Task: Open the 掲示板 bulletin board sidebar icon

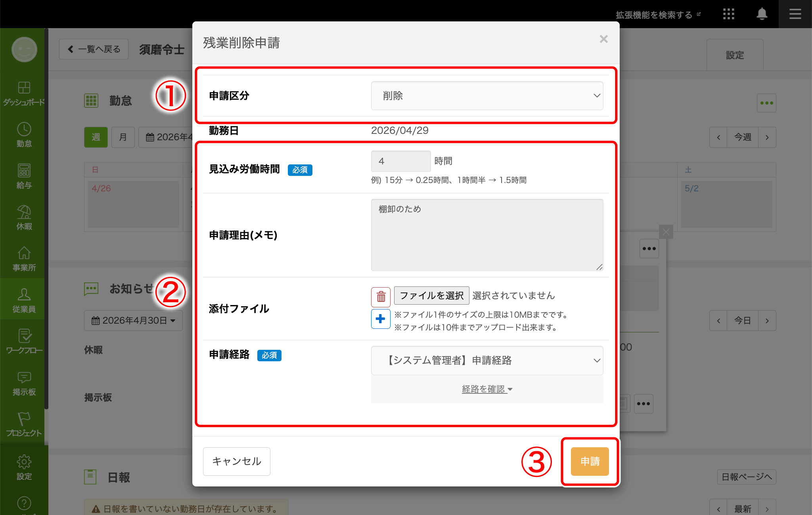Action: [x=24, y=383]
